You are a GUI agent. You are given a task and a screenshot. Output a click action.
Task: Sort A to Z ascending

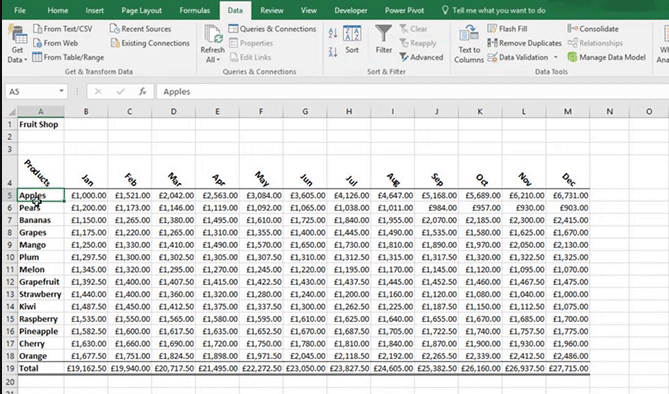[x=333, y=33]
